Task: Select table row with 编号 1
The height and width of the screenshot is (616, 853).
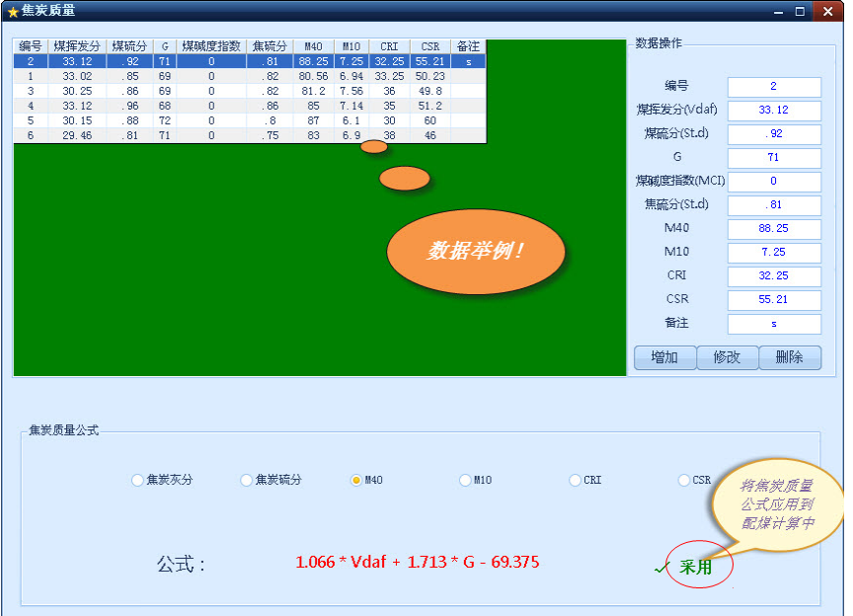Action: click(x=250, y=76)
